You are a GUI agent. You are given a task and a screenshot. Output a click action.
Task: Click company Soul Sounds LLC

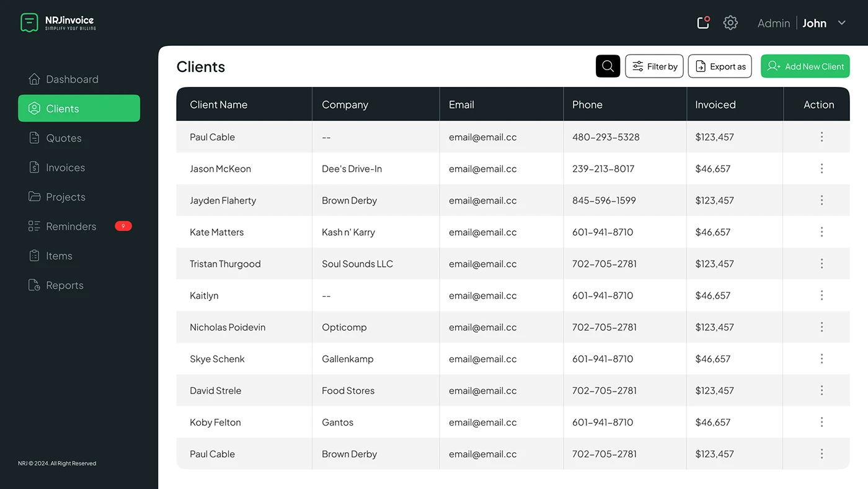357,264
